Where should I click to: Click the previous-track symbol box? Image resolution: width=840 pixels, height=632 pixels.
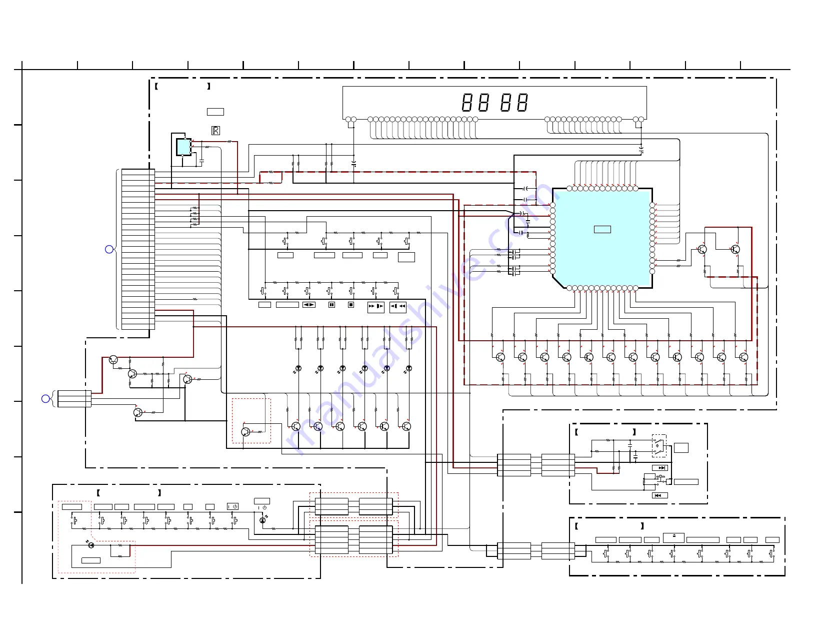(660, 495)
